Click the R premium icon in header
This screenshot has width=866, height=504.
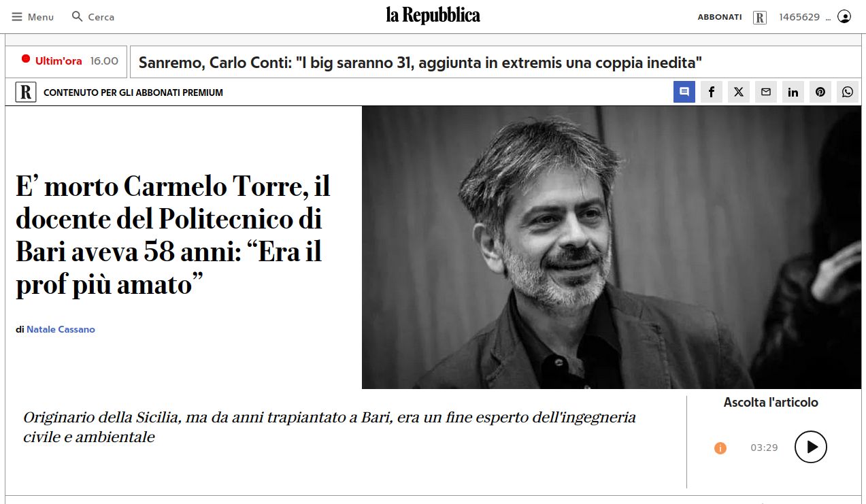click(x=760, y=17)
